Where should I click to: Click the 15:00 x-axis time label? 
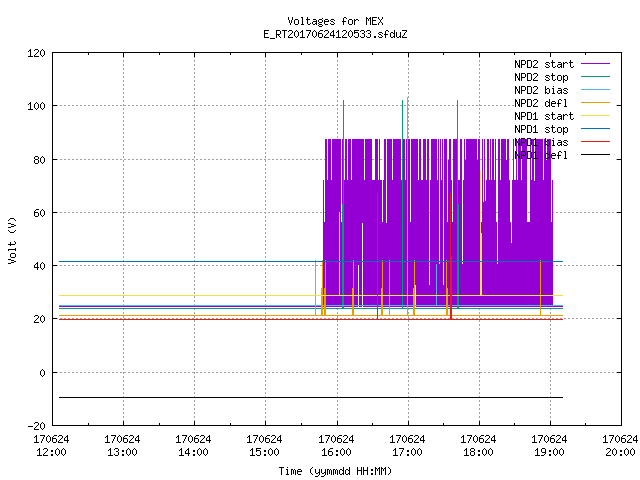coord(264,452)
